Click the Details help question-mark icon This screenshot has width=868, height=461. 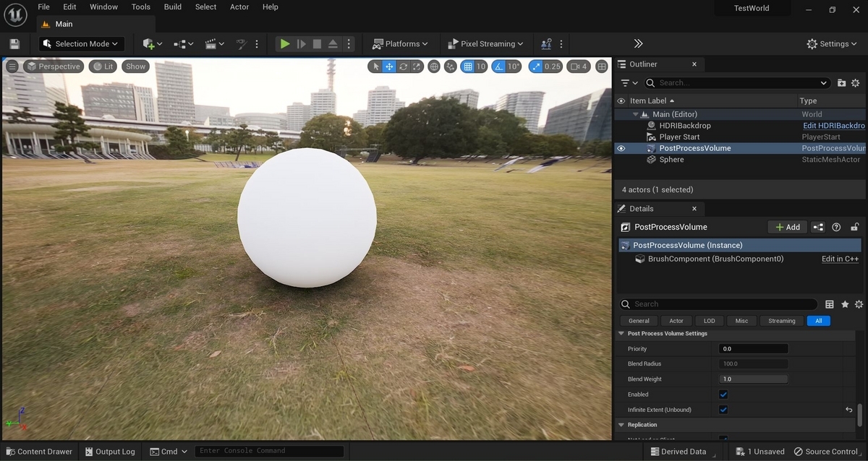[x=837, y=227]
